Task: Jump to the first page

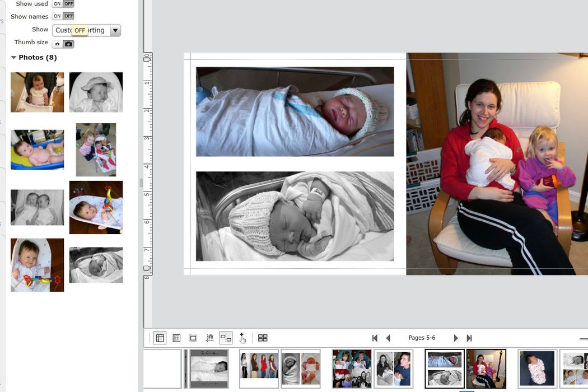Action: point(375,338)
